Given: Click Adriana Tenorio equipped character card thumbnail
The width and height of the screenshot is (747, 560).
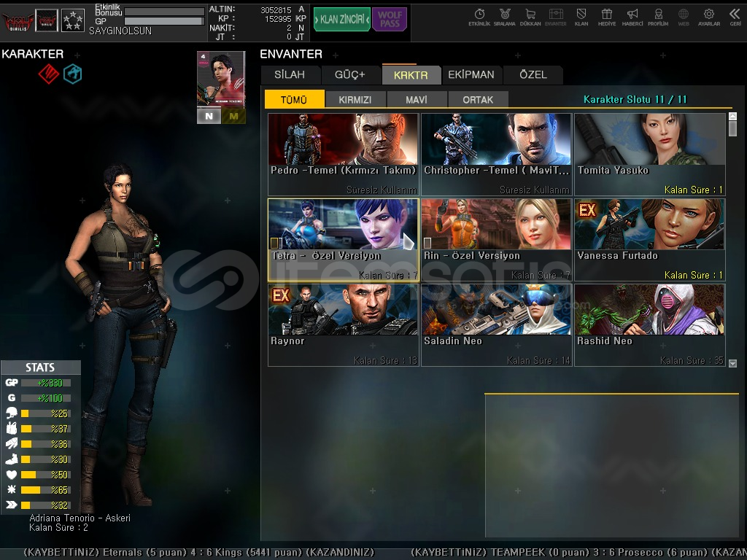Looking at the screenshot, I should click(x=221, y=79).
